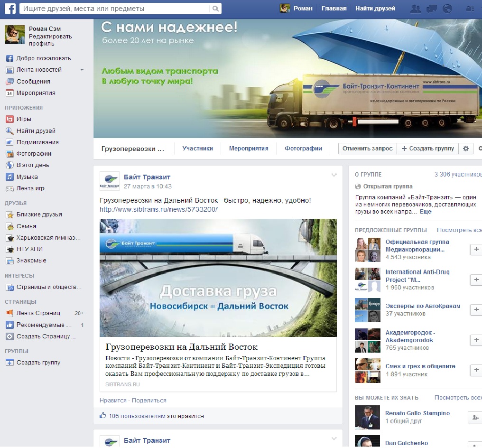This screenshot has height=448, width=482.
Task: Click Поделиться under the post
Action: click(149, 401)
